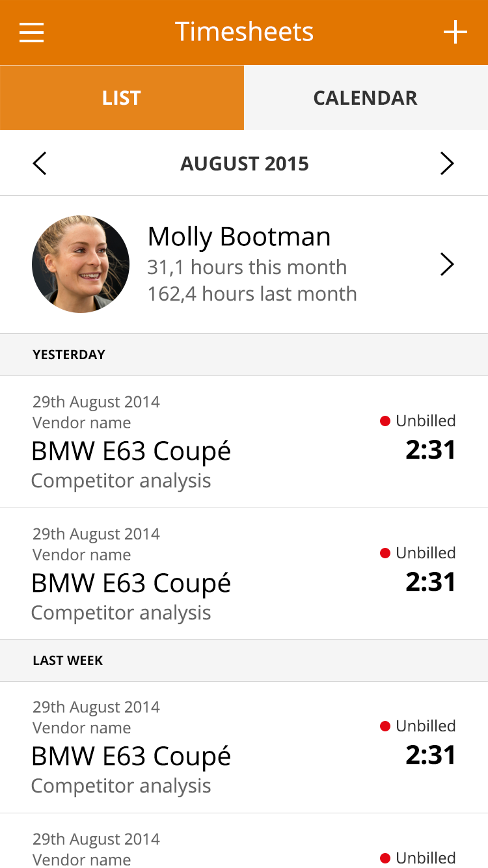Screen dimensions: 488x868
Task: Open the hamburger menu
Action: (31, 32)
